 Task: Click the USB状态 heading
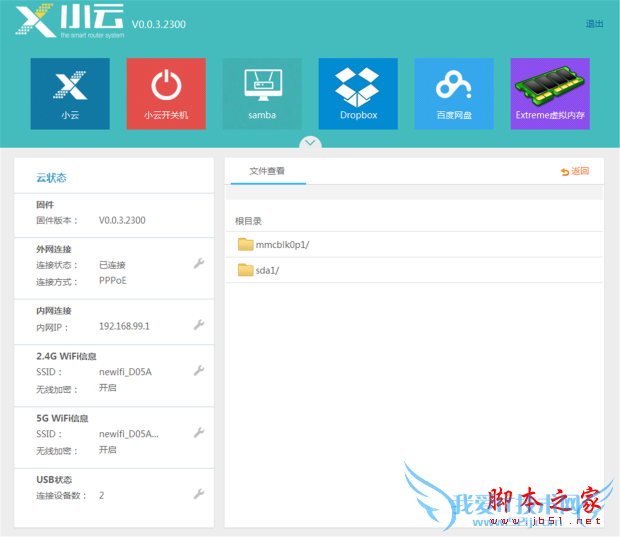tap(54, 480)
